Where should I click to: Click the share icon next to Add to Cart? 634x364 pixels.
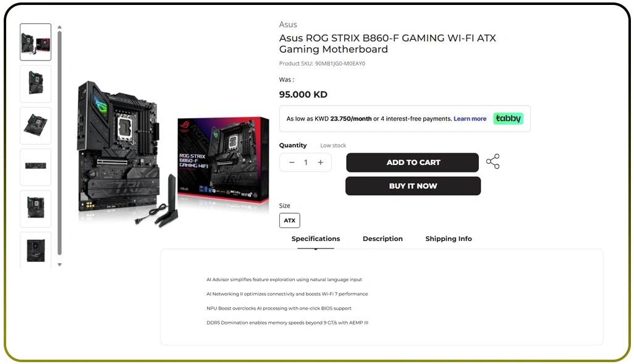point(492,161)
